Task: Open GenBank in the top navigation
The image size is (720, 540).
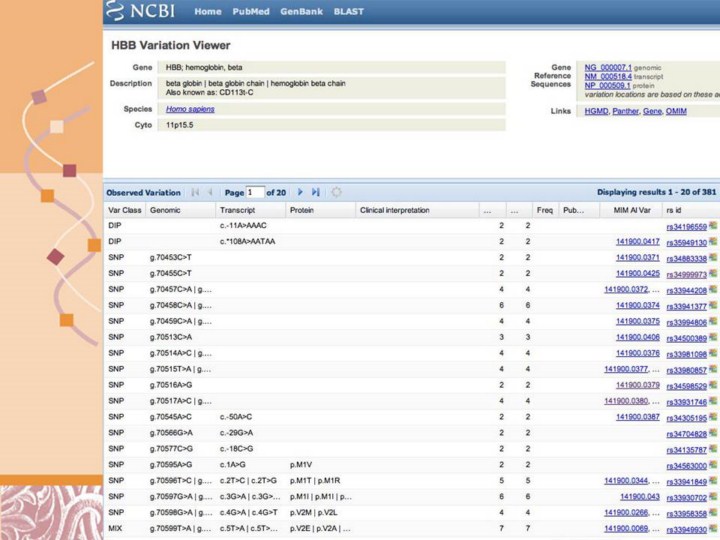Action: tap(301, 12)
